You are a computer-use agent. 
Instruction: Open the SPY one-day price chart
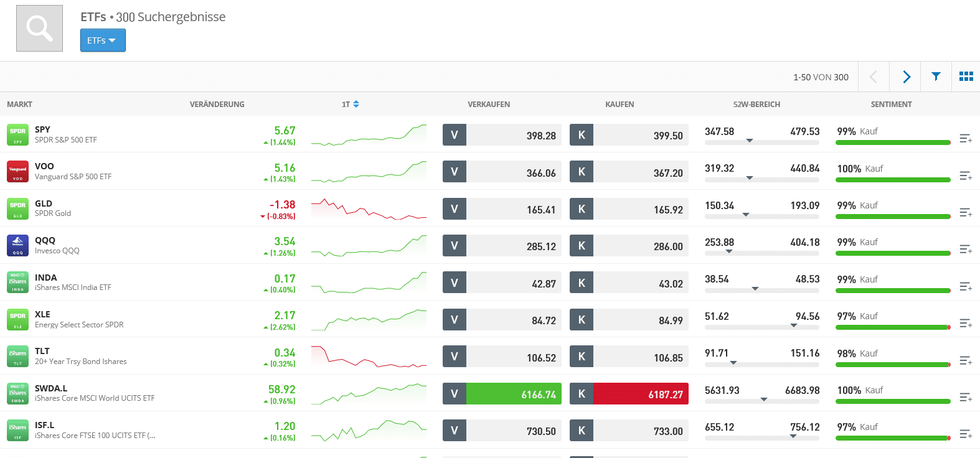point(369,135)
